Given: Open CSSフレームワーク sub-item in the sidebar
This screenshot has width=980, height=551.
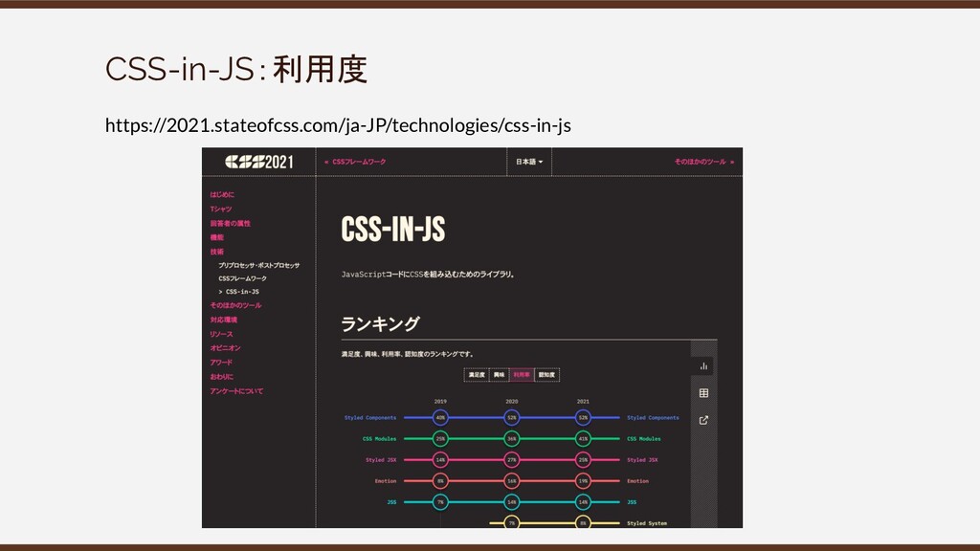Looking at the screenshot, I should click(242, 278).
